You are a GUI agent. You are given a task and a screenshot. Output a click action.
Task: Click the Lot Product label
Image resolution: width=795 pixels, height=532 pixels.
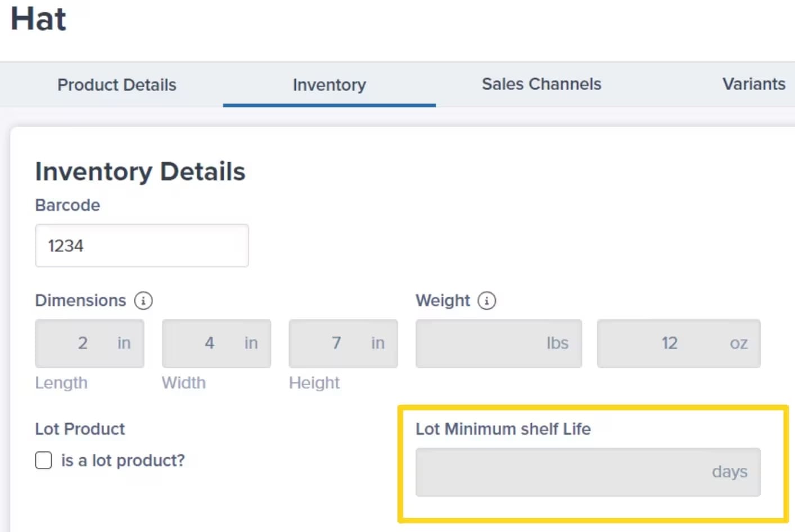80,429
